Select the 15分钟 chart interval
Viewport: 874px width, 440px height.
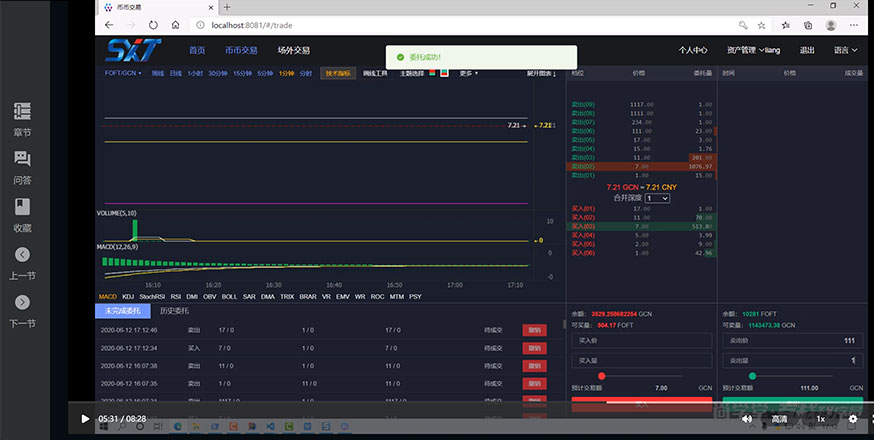coord(242,73)
